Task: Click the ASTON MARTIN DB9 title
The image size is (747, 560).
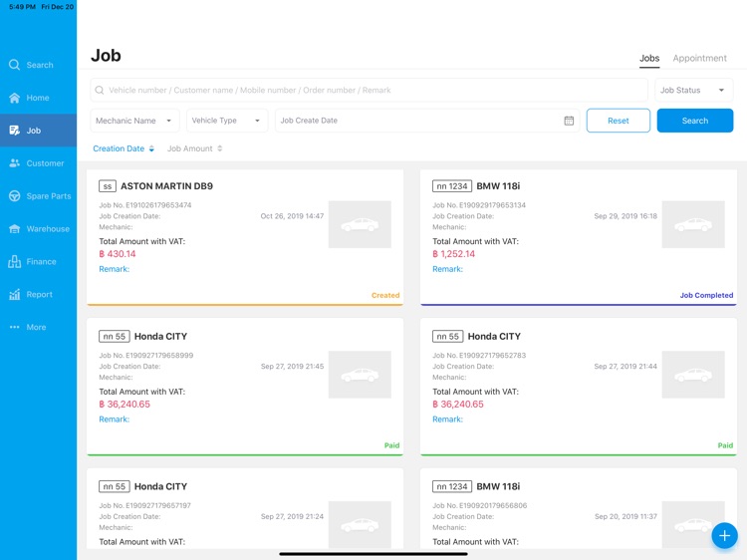Action: tap(166, 186)
